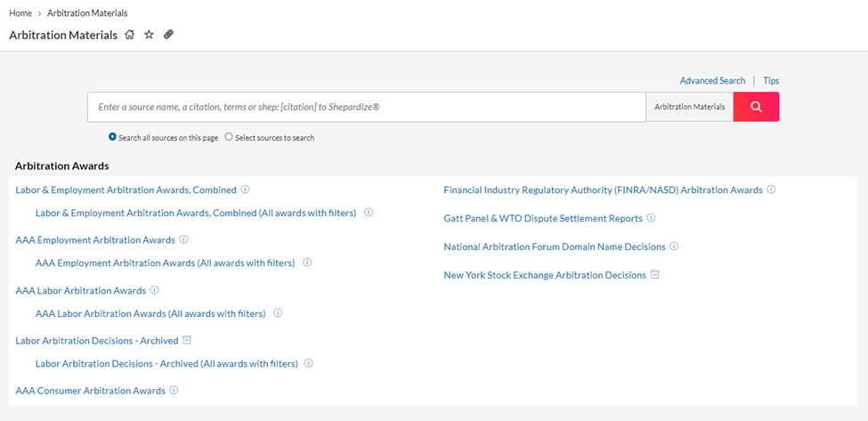Click archive icon beside Labor Arbitration Decisions - Archived
This screenshot has width=868, height=421.
pos(187,340)
